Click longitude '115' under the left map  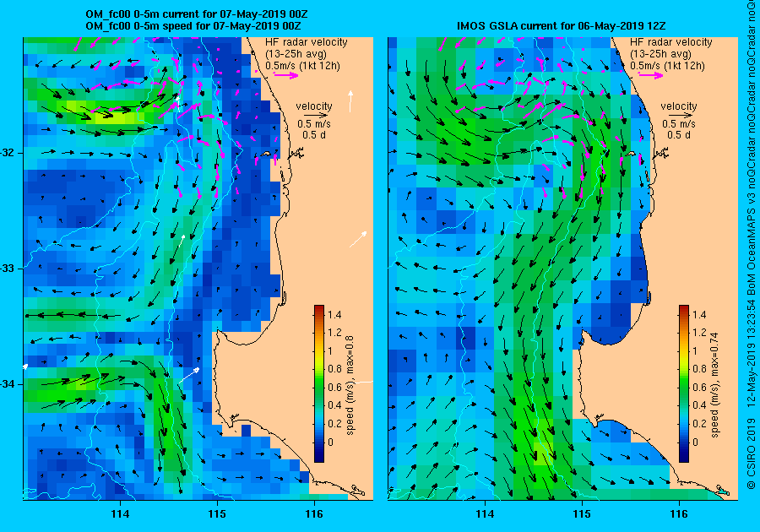[218, 514]
